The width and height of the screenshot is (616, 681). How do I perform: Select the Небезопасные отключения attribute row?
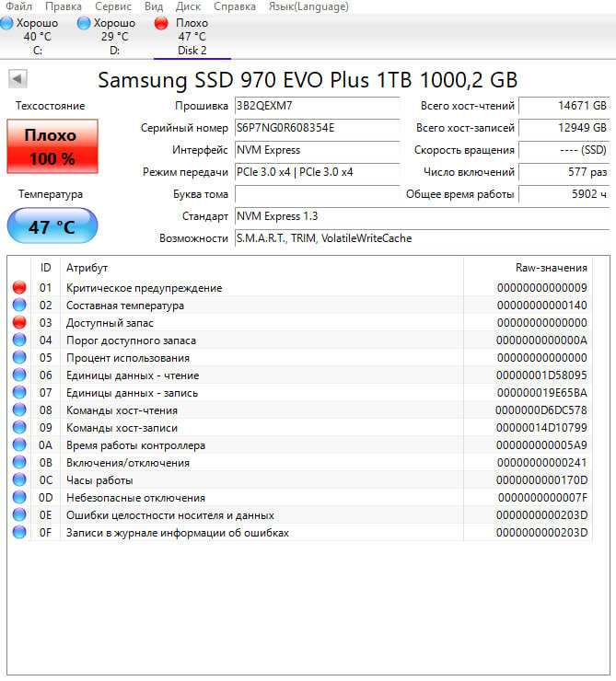pos(300,497)
